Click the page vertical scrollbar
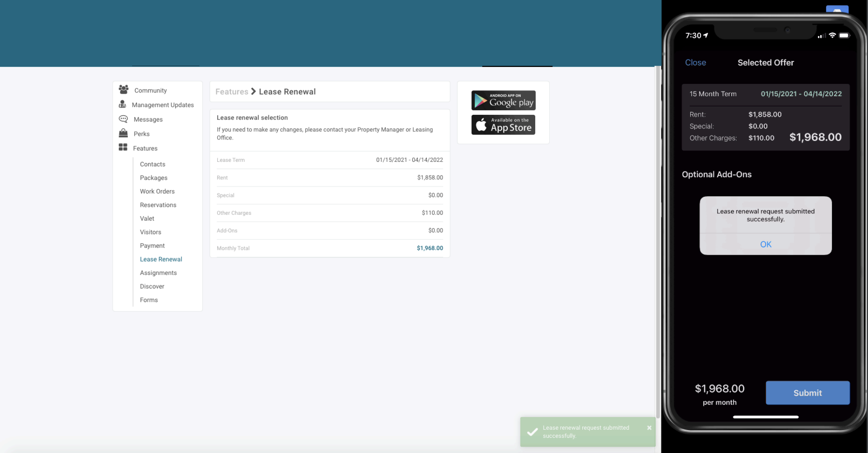The width and height of the screenshot is (868, 453). click(x=658, y=242)
